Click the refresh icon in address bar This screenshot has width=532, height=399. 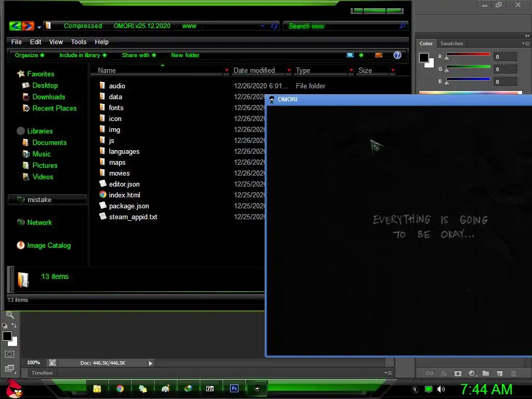(274, 26)
